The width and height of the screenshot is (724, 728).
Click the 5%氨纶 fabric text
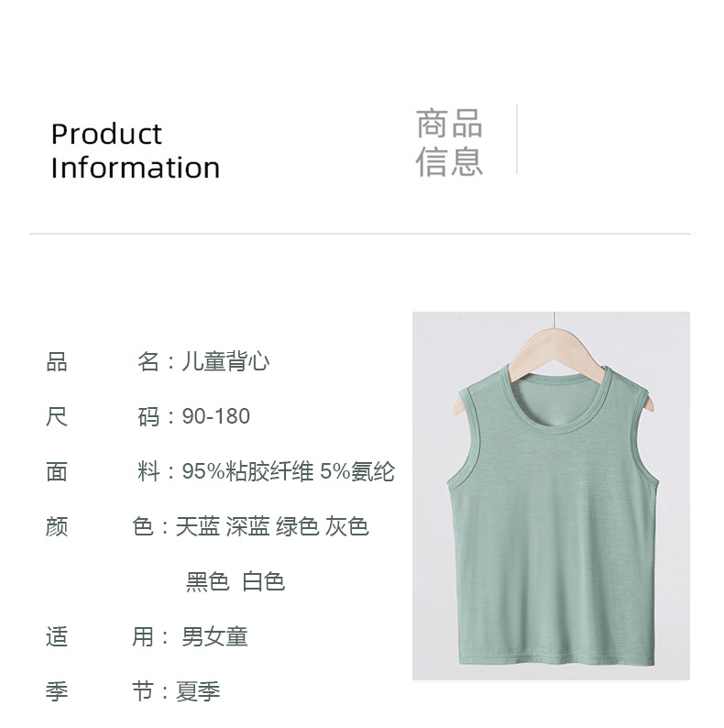coord(357,471)
